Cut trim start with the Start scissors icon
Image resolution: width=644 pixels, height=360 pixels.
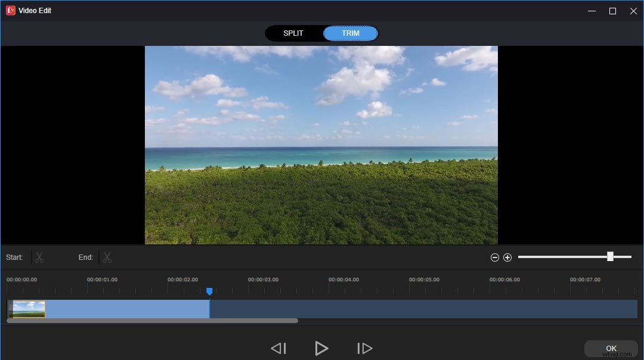[x=39, y=257]
